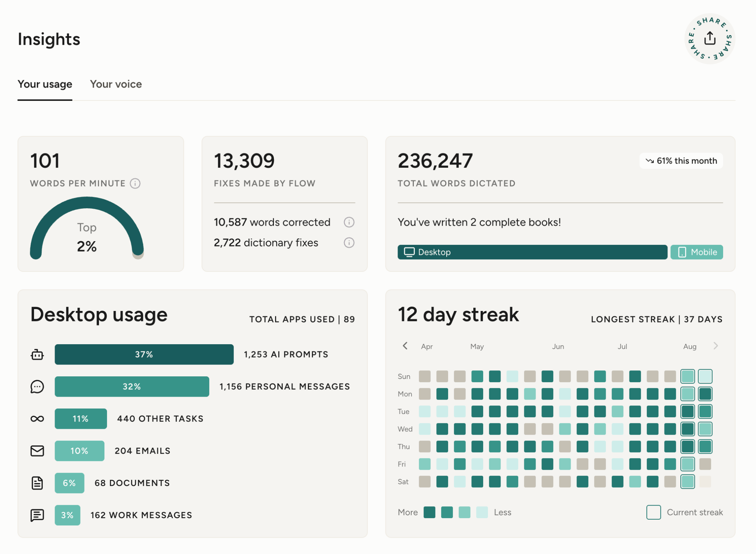756x554 pixels.
Task: Click the Sat row label in calendar
Action: tap(403, 482)
